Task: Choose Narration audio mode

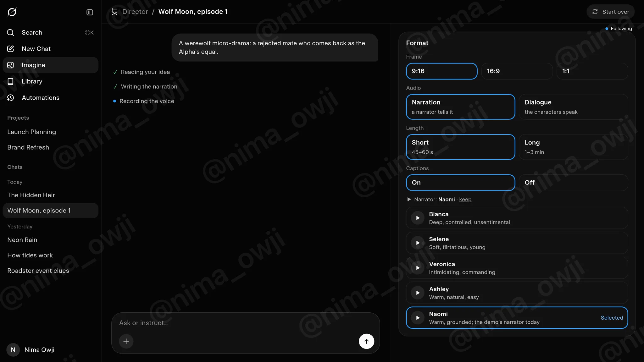Action: tap(460, 107)
